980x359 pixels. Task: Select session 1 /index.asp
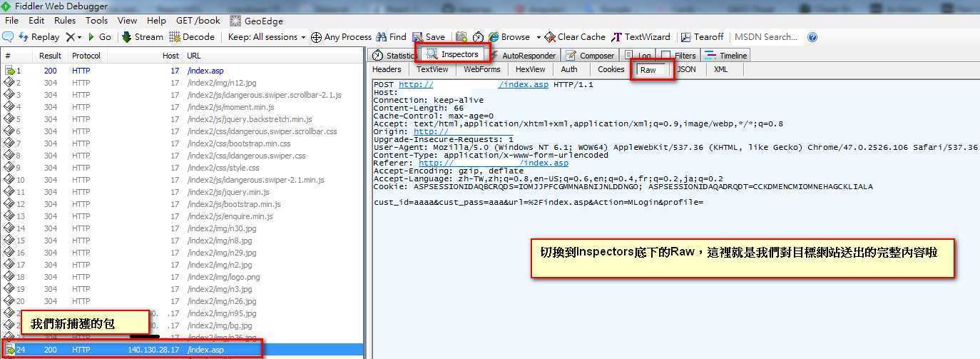(183, 71)
